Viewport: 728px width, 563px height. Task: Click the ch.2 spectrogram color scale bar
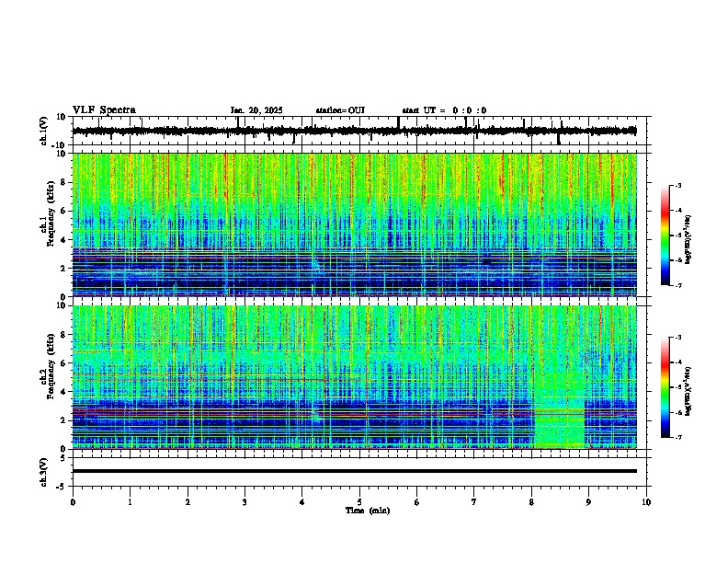tap(665, 387)
